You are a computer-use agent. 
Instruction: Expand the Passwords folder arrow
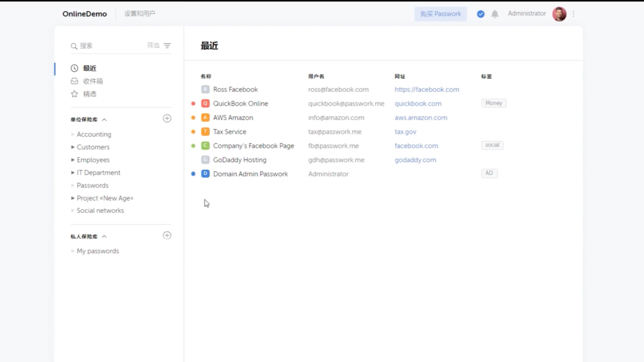tap(73, 186)
